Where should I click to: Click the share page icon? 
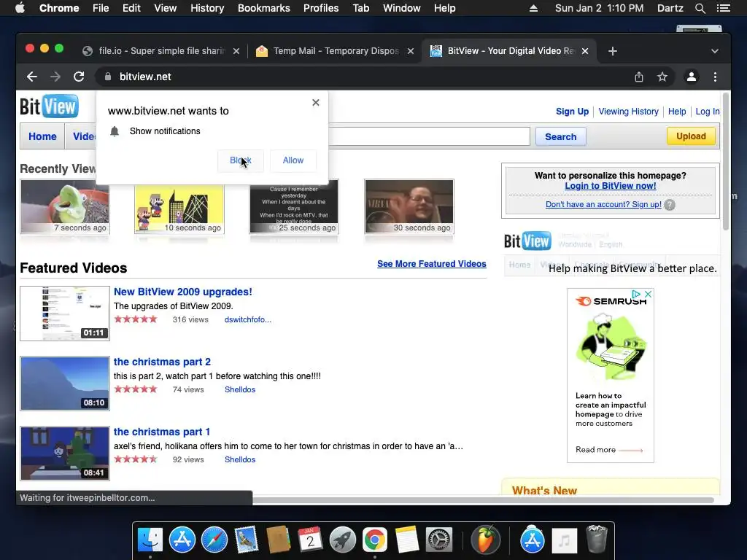(639, 77)
